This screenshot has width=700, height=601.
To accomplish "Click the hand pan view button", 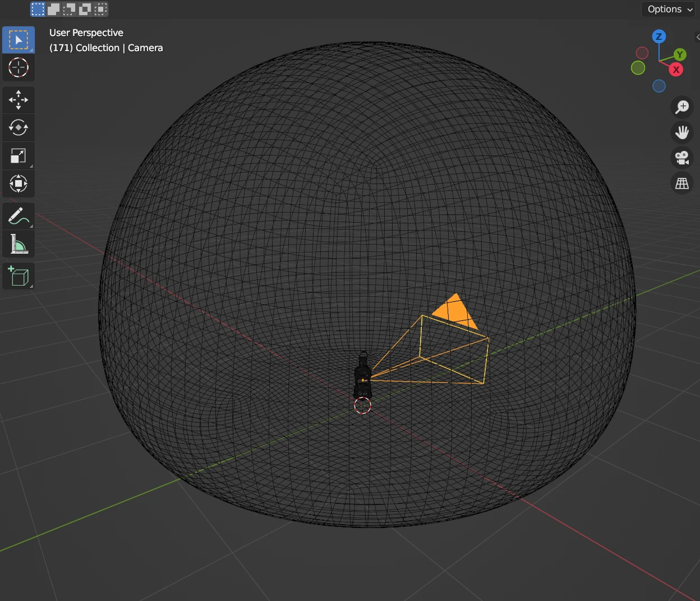I will [x=682, y=132].
